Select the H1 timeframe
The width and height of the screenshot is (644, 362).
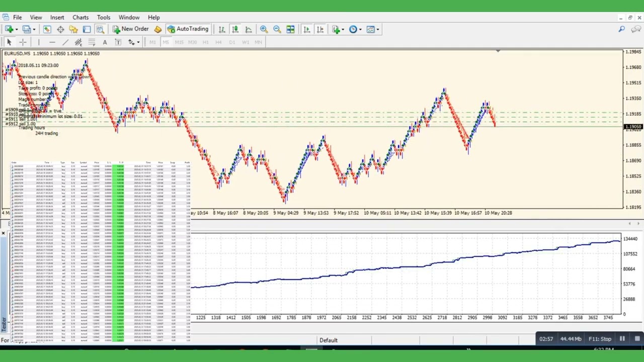pos(205,42)
